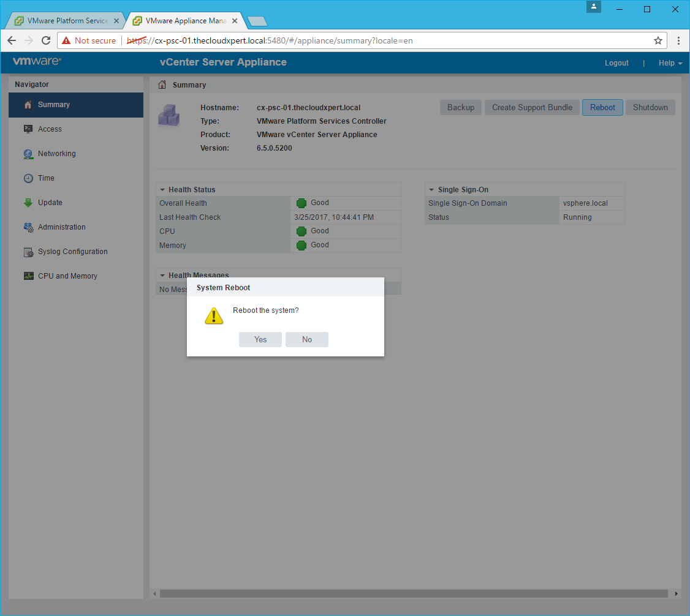Click the green Update arrow icon

[28, 203]
